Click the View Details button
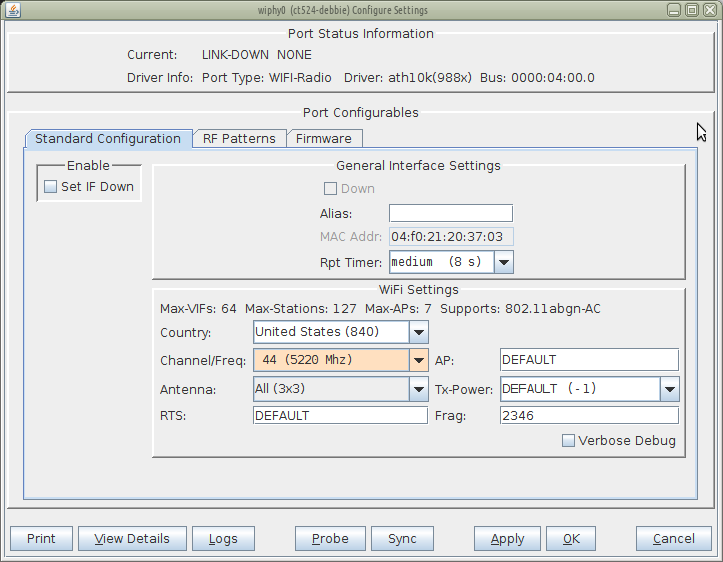 click(x=132, y=538)
